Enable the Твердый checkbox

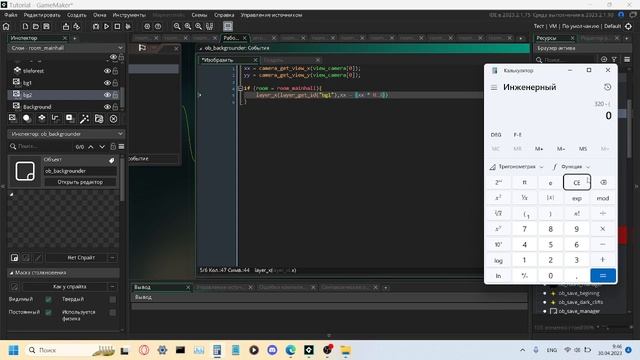tap(113, 300)
